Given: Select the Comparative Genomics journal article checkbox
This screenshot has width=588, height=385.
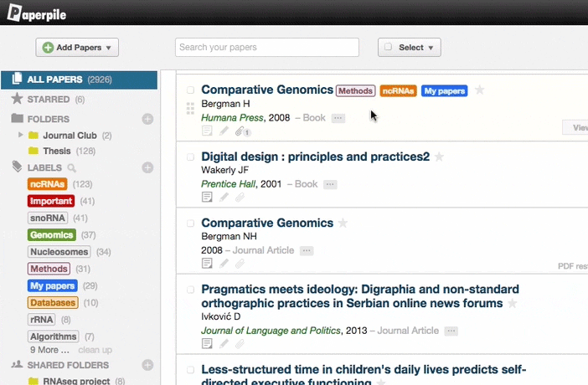Looking at the screenshot, I should tap(190, 223).
